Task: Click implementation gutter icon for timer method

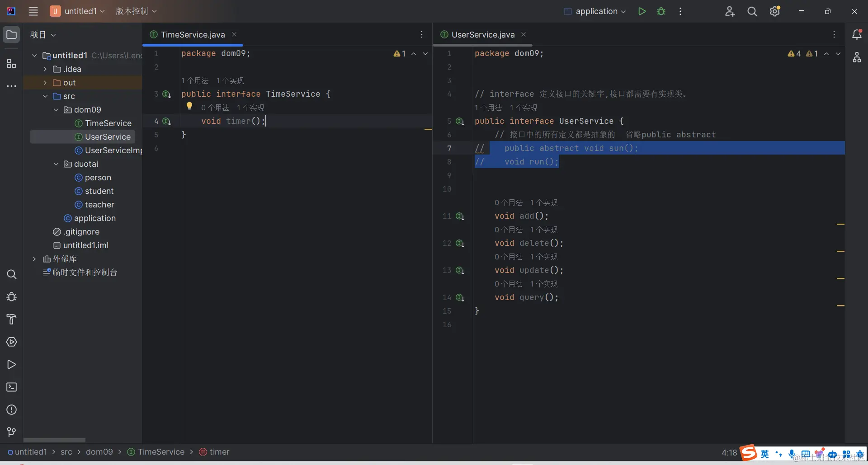Action: click(x=166, y=121)
